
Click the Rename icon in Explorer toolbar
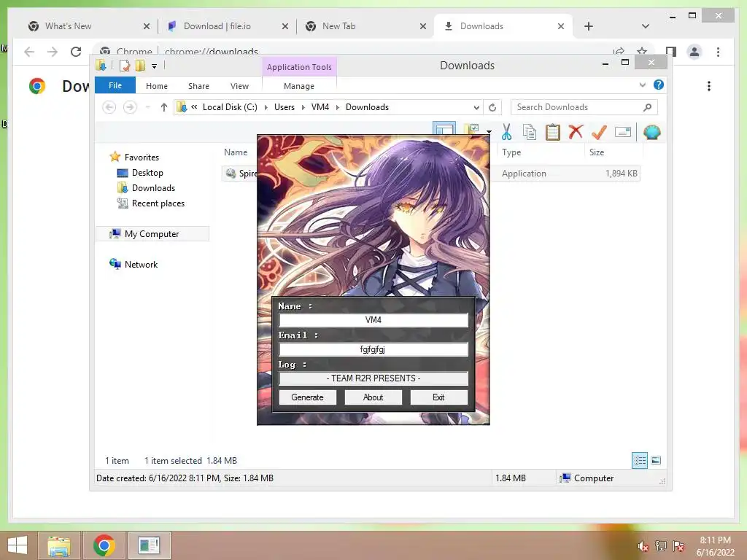coord(623,132)
